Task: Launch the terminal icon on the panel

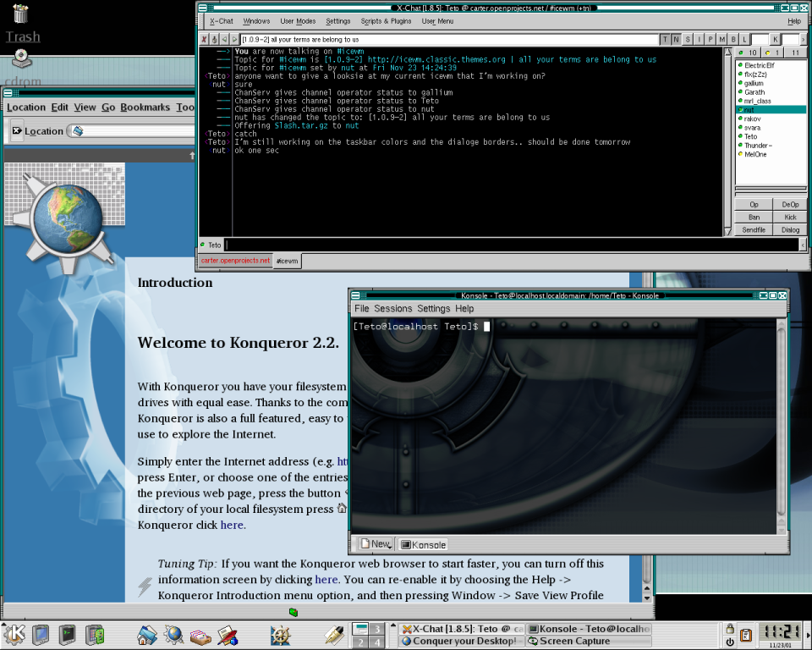Action: 67,634
